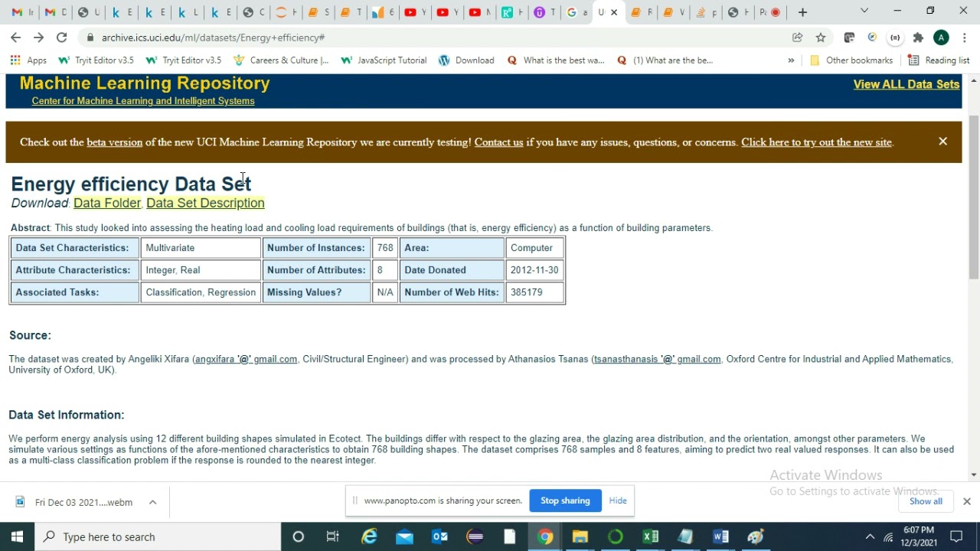This screenshot has width=980, height=551.
Task: Open the Windows Start menu
Action: (17, 536)
